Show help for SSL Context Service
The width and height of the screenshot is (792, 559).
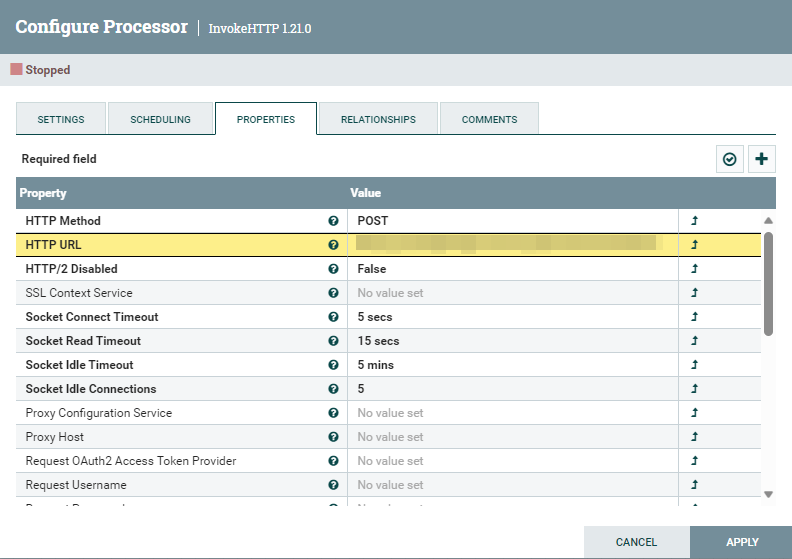pyautogui.click(x=333, y=293)
